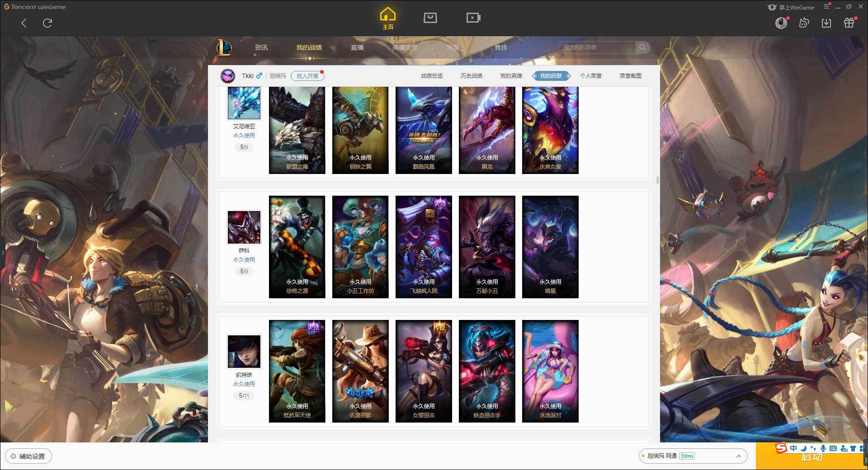Open the 主页 home tab
The image size is (868, 470).
(x=387, y=19)
